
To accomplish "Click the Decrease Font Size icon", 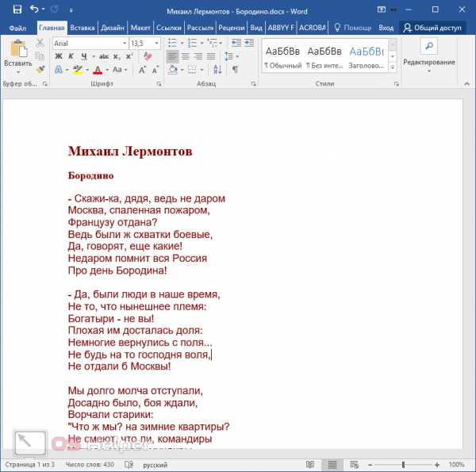I will 155,70.
